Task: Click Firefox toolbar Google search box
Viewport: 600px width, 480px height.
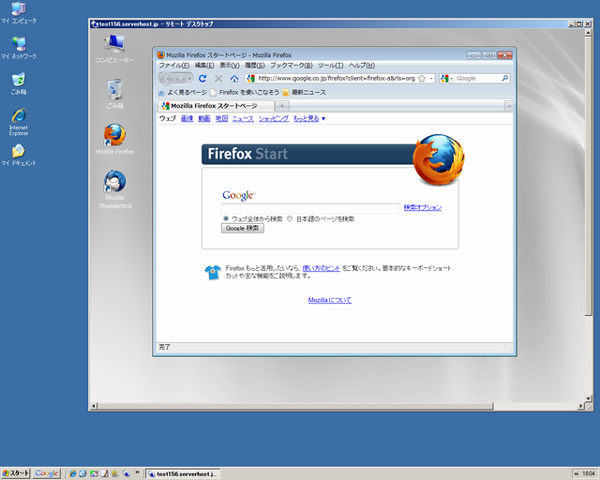Action: pos(478,78)
